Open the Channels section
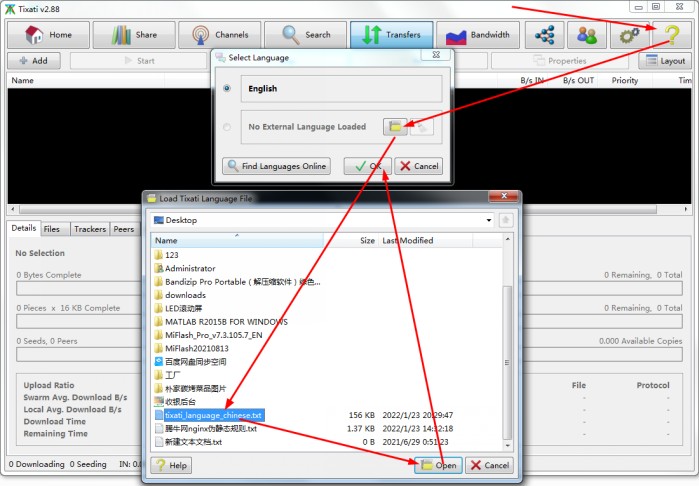Viewport: 699px width, 486px height. point(219,35)
